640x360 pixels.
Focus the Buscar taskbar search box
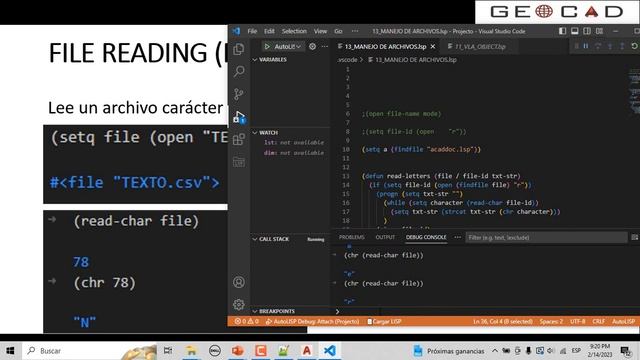[x=90, y=351]
